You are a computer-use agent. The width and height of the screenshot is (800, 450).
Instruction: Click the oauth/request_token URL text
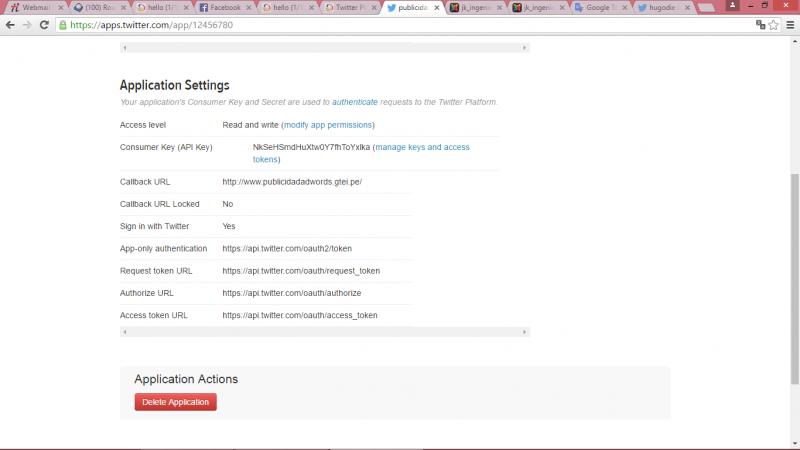(301, 271)
